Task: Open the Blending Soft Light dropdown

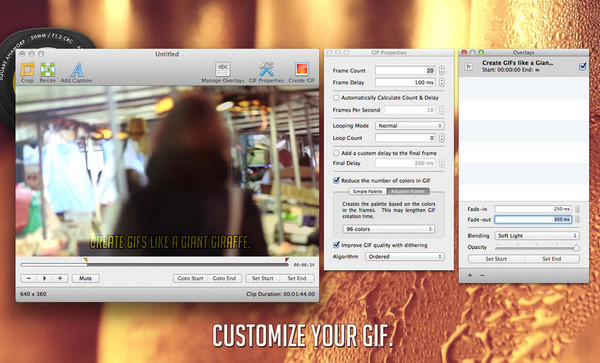Action: pyautogui.click(x=537, y=236)
